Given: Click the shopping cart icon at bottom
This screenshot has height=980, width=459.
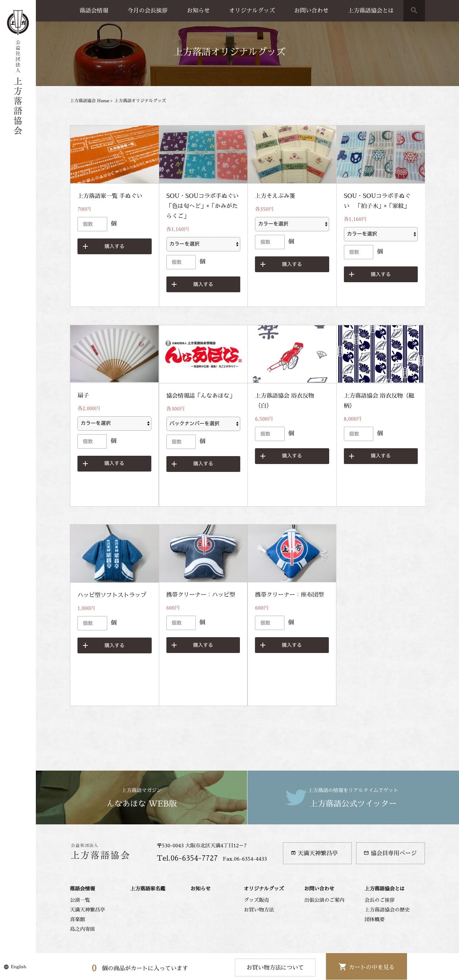Looking at the screenshot, I should click(x=342, y=967).
